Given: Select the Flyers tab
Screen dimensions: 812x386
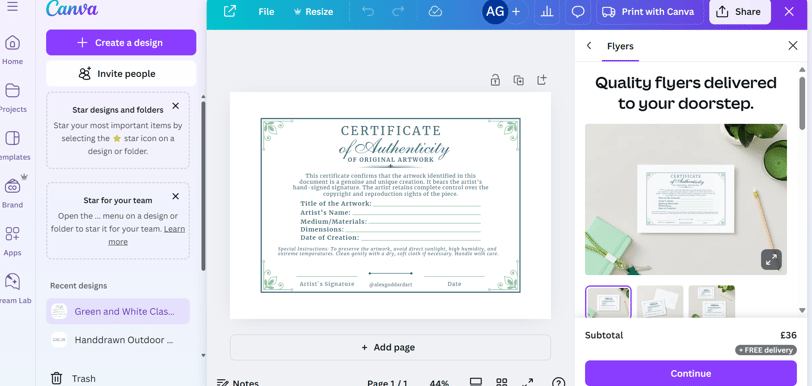Looking at the screenshot, I should click(x=620, y=46).
